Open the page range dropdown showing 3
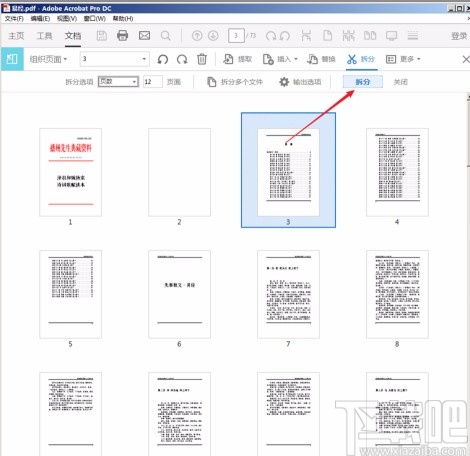 pos(114,59)
